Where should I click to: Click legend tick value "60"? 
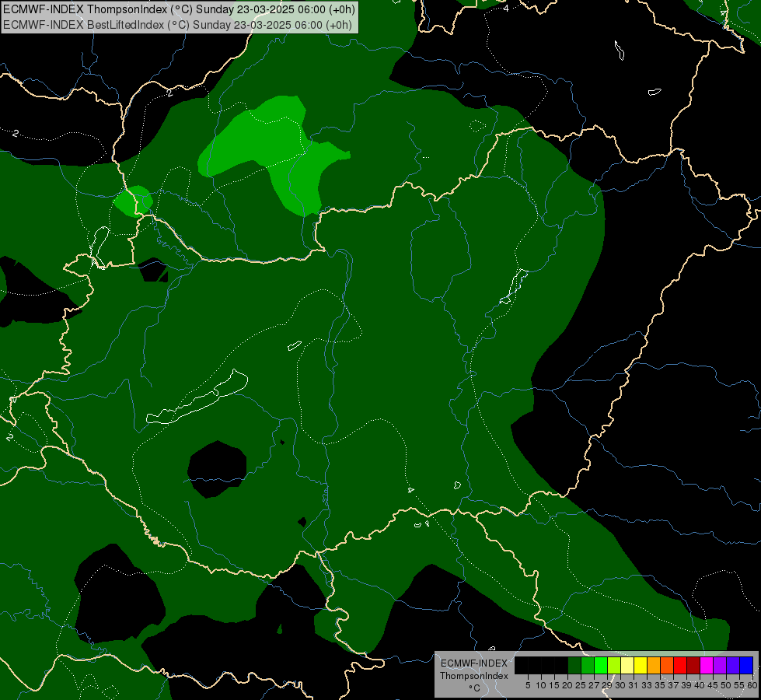(752, 685)
